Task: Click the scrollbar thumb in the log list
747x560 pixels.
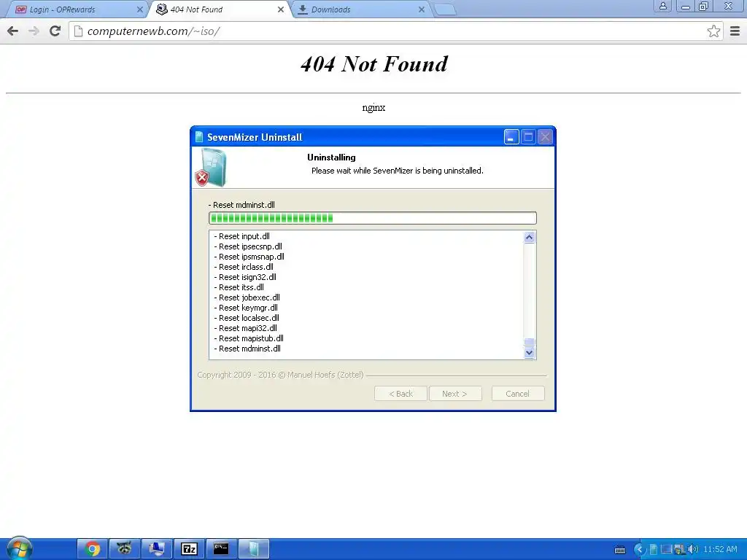Action: [529, 342]
